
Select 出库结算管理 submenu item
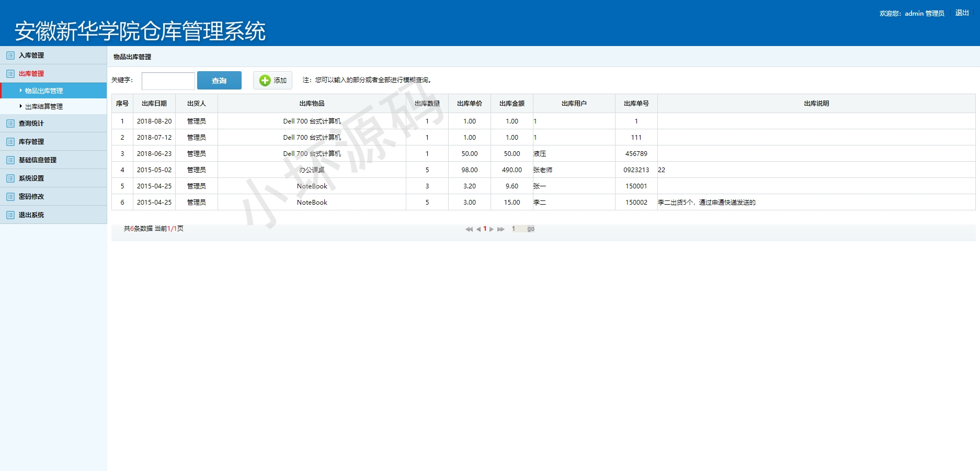[x=53, y=106]
